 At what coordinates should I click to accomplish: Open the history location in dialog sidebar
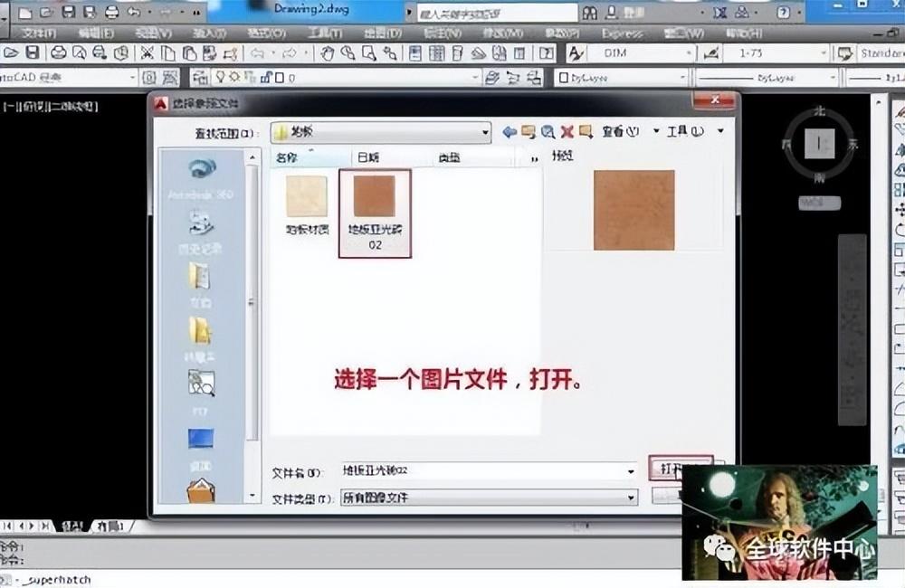point(200,232)
